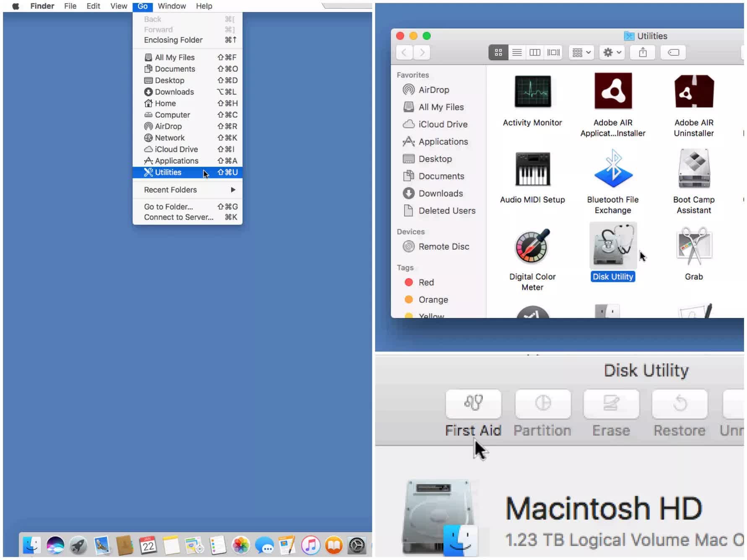Select Enclosing Folder from Go menu

pos(187,40)
